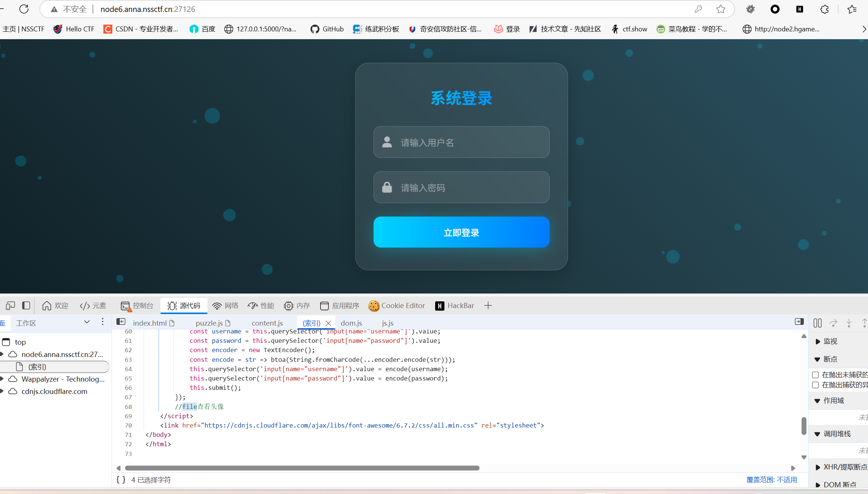The width and height of the screenshot is (868, 494).
Task: Open the index.html source file tab
Action: pos(153,323)
